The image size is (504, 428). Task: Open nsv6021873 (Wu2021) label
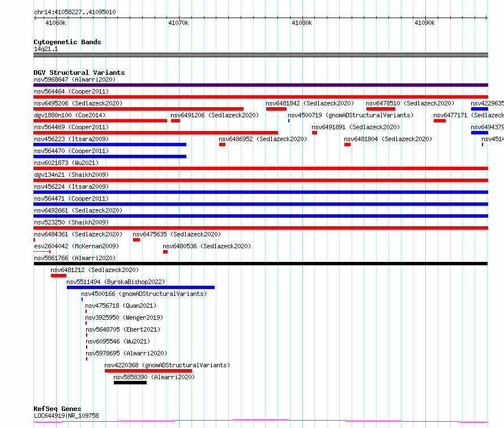[x=66, y=163]
